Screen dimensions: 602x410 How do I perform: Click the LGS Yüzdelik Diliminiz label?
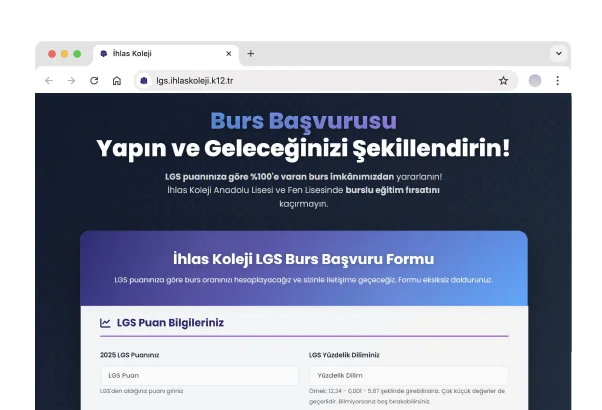coord(344,355)
